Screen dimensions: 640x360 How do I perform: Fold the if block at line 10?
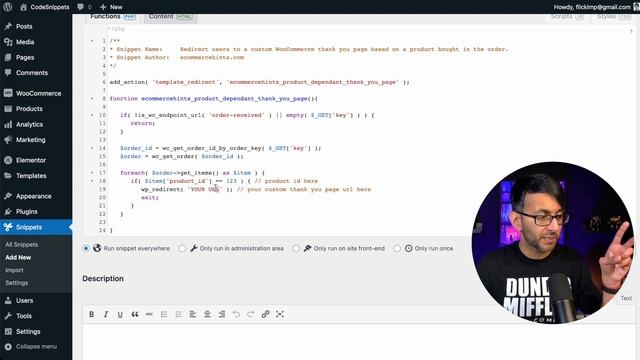pos(92,115)
